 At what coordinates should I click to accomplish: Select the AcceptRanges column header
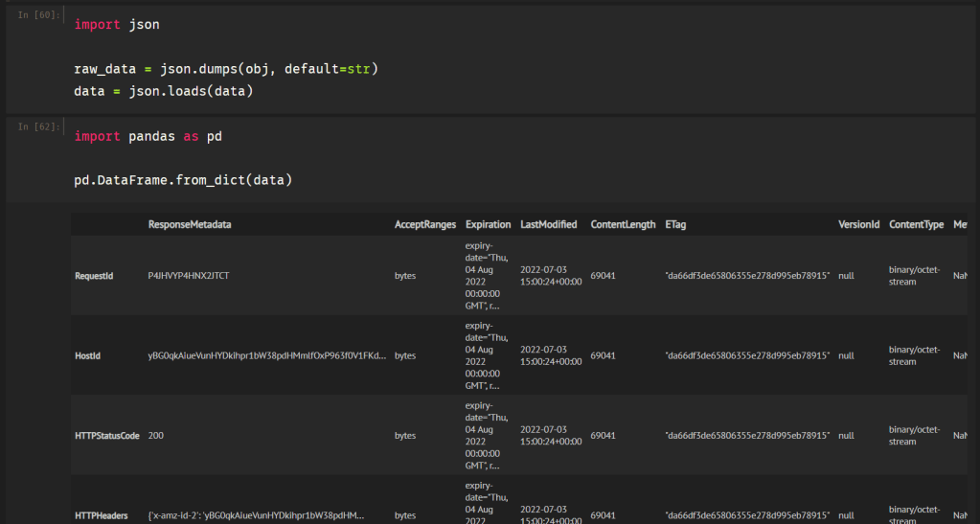(x=425, y=224)
